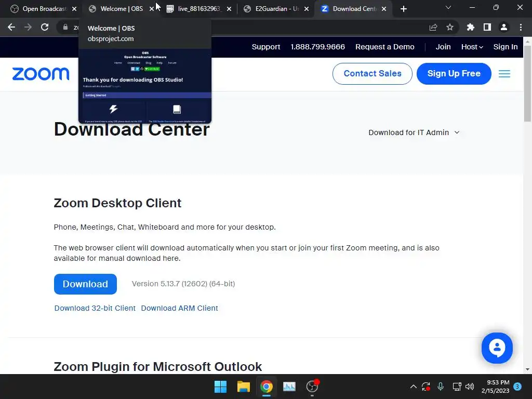Go back with the browser back arrow
532x399 pixels.
pos(11,27)
